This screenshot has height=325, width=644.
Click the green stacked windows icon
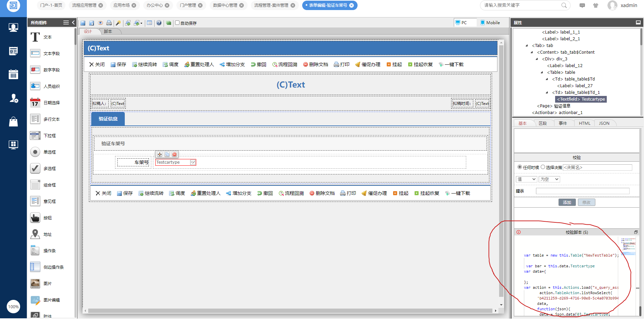click(x=169, y=23)
